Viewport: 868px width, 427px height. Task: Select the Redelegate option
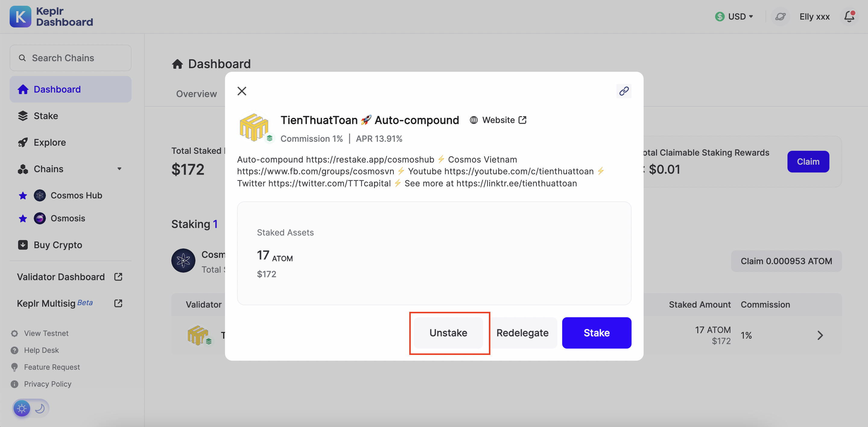click(x=523, y=333)
